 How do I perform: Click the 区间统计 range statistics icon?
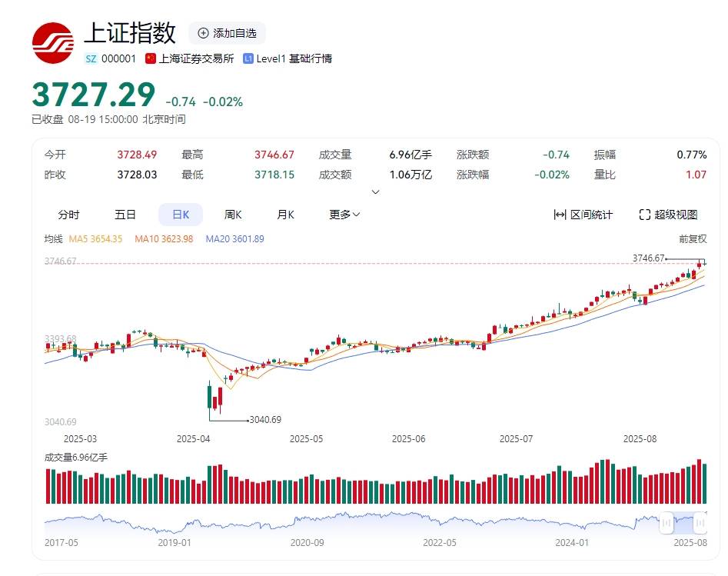(559, 215)
